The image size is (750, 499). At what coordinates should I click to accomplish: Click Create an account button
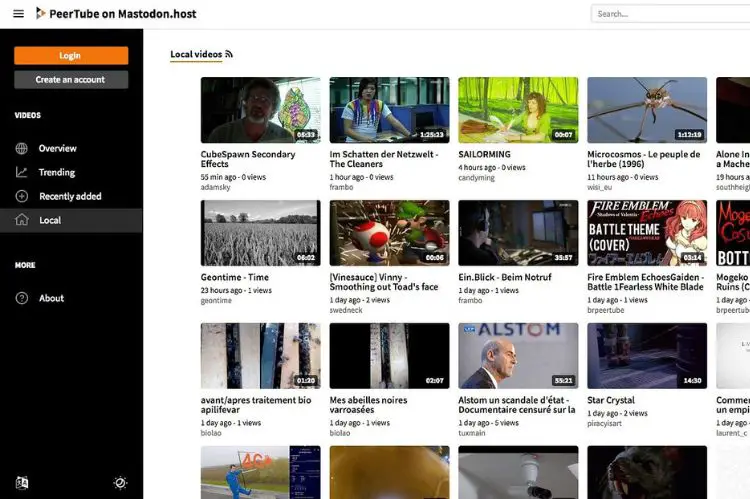(71, 79)
